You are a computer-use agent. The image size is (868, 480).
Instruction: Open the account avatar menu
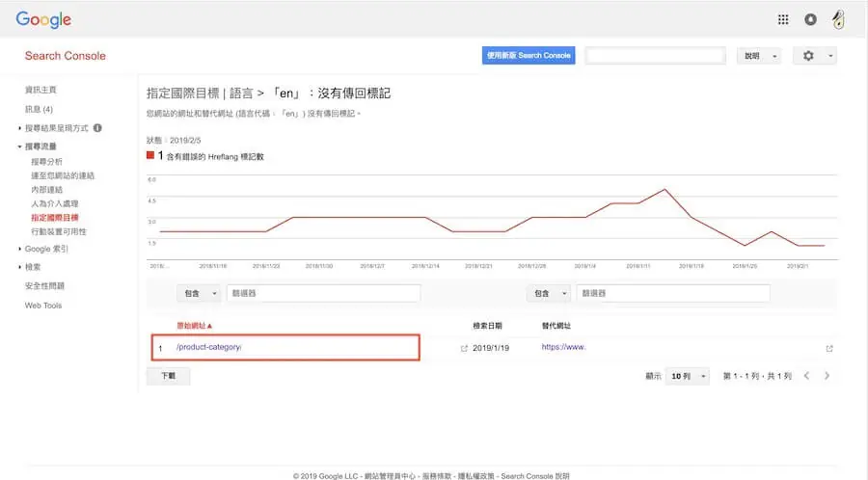(x=838, y=20)
